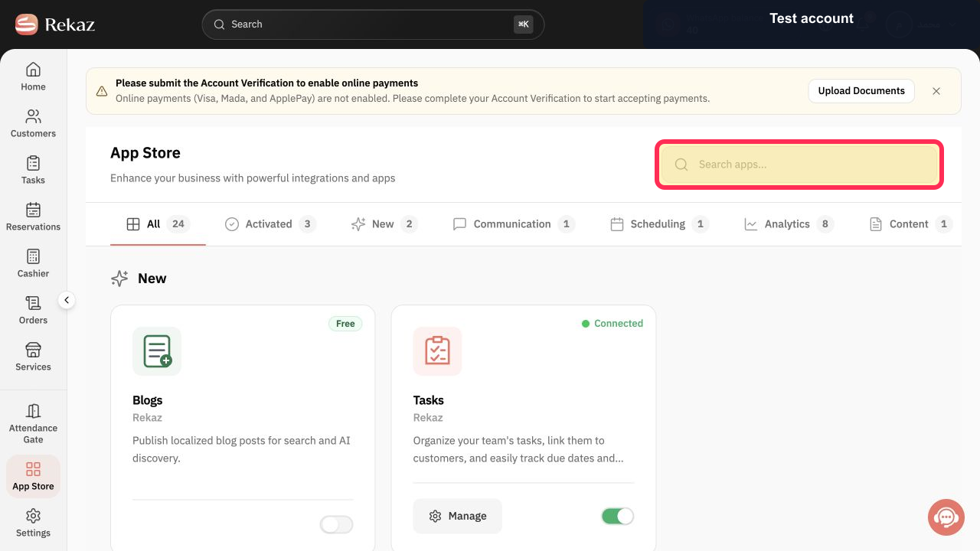Open the support chat bubble icon
This screenshot has width=980, height=551.
click(x=946, y=517)
